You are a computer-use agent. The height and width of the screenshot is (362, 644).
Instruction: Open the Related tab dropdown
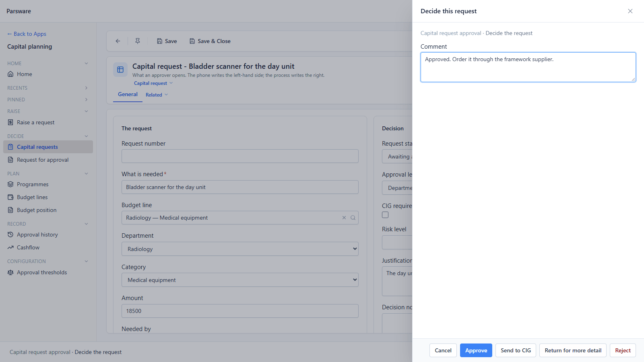(x=157, y=95)
